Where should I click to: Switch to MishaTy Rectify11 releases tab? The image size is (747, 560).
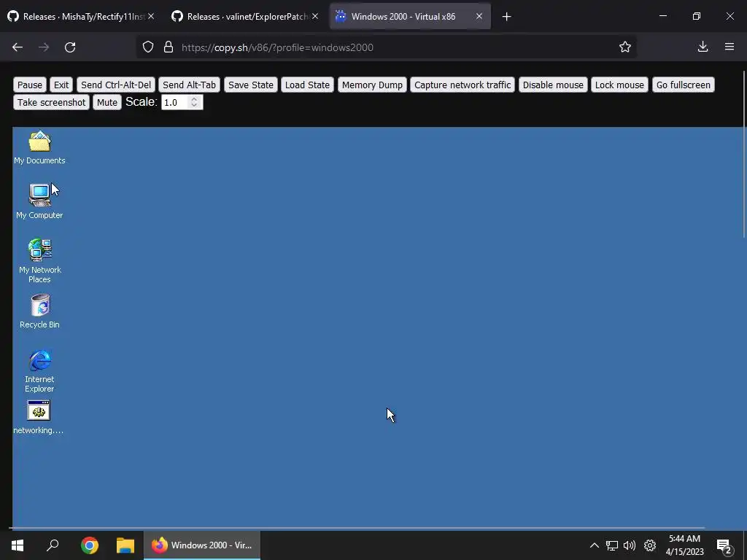click(x=81, y=16)
